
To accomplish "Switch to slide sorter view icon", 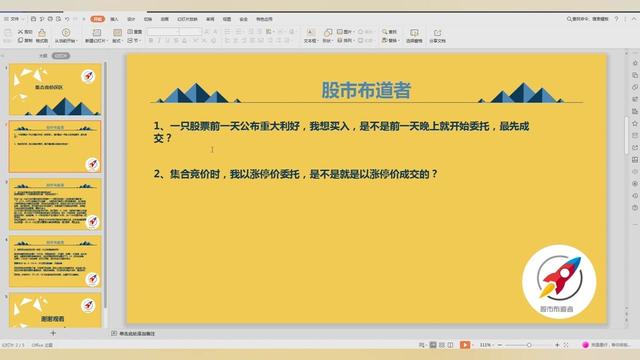I will 442,345.
